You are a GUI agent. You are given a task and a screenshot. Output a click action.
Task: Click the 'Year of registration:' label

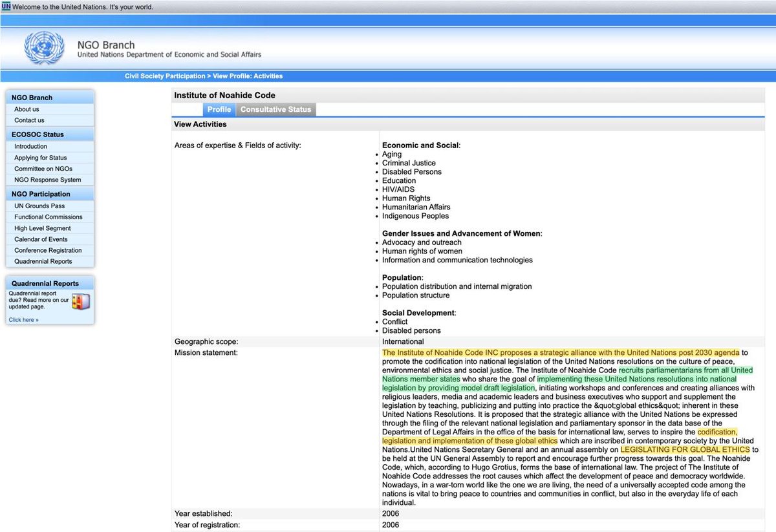tap(207, 525)
